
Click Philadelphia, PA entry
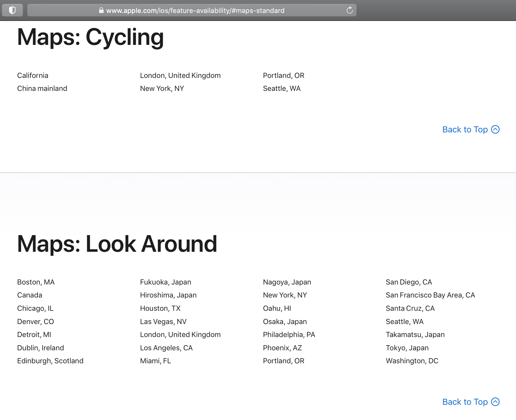click(289, 335)
